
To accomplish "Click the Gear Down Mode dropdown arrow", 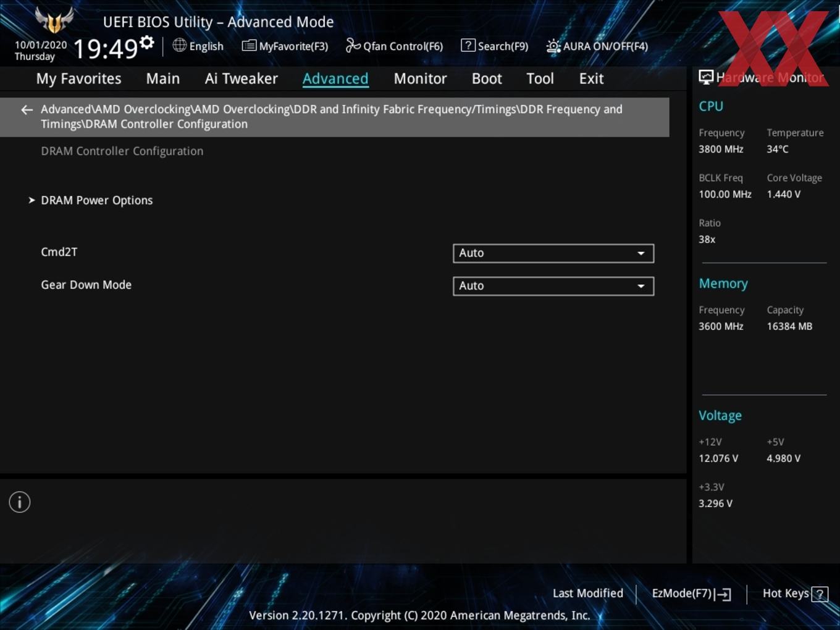I will (x=641, y=286).
